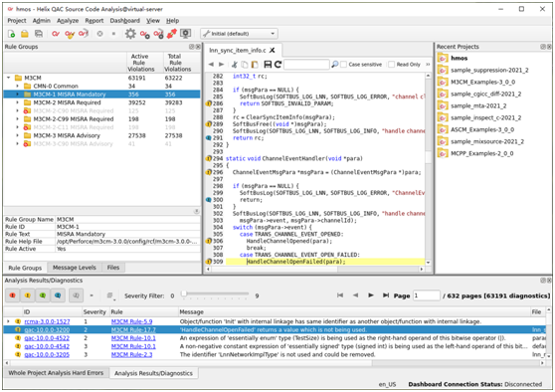555x392 pixels.
Task: Click the gear settings icon in toolbar
Action: point(130,34)
